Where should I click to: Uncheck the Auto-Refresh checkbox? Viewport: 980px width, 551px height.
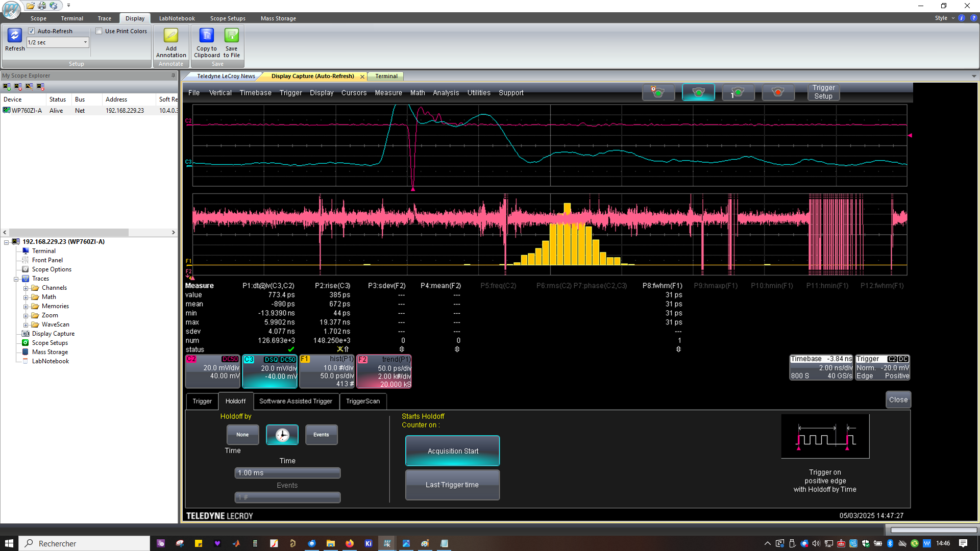(x=32, y=31)
